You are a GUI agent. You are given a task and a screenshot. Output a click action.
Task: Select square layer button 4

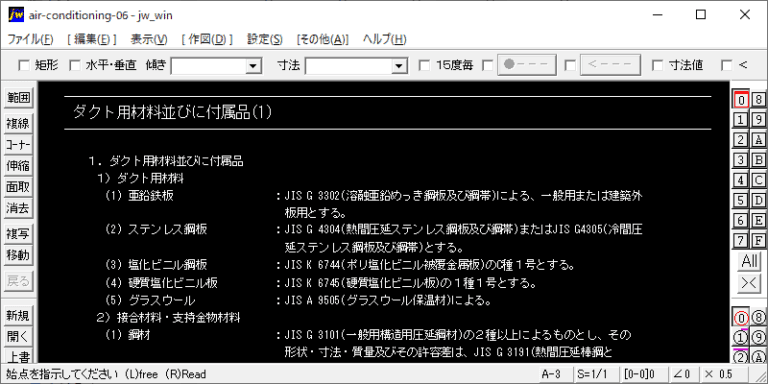(x=741, y=180)
